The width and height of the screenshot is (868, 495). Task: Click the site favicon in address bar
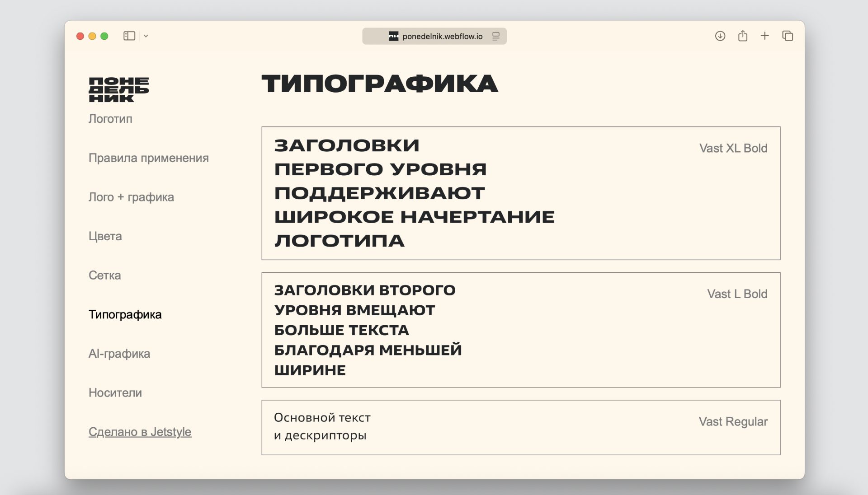point(393,36)
